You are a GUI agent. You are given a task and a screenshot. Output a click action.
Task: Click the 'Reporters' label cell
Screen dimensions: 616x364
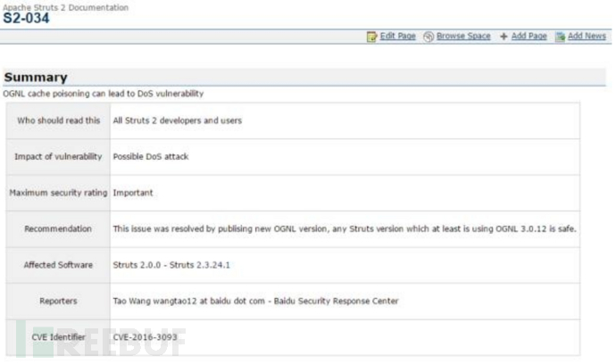pyautogui.click(x=58, y=302)
